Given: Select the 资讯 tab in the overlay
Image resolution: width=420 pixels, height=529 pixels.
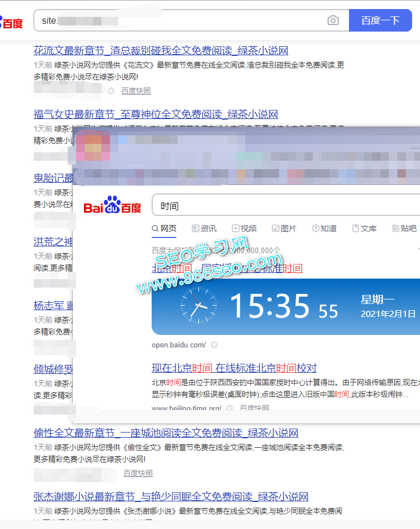Looking at the screenshot, I should pos(204,229).
